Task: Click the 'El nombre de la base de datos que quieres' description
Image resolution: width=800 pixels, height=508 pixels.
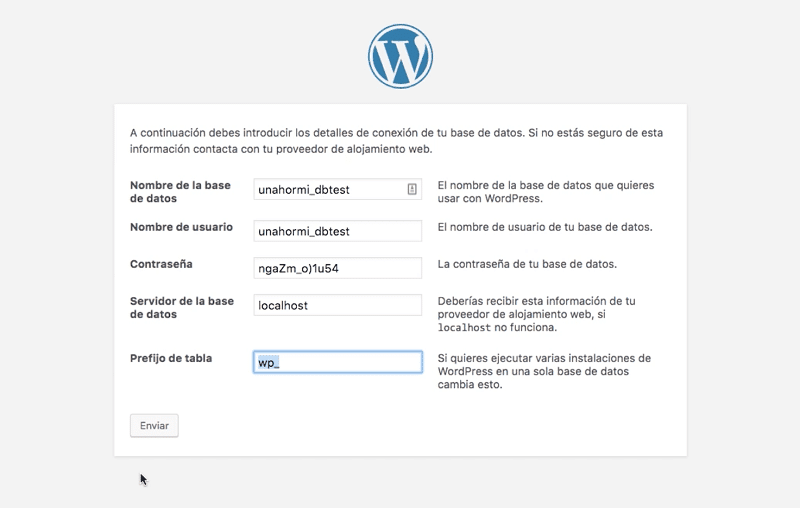Action: tap(545, 192)
